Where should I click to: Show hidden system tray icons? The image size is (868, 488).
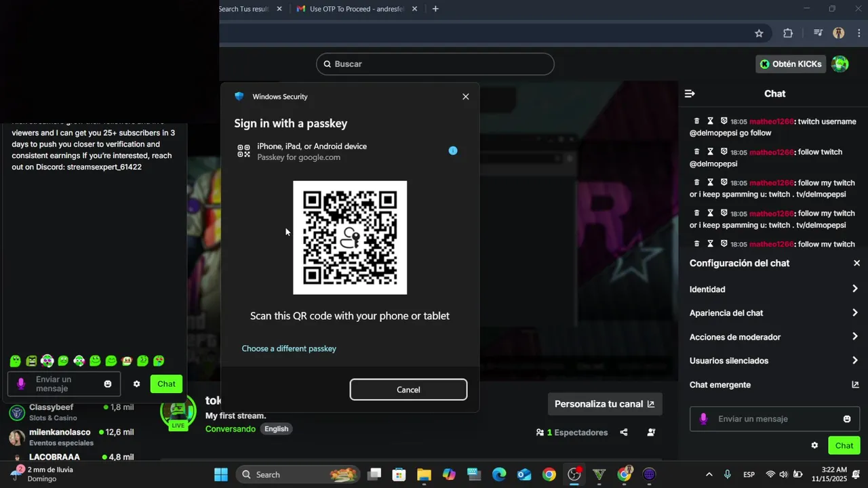click(709, 474)
